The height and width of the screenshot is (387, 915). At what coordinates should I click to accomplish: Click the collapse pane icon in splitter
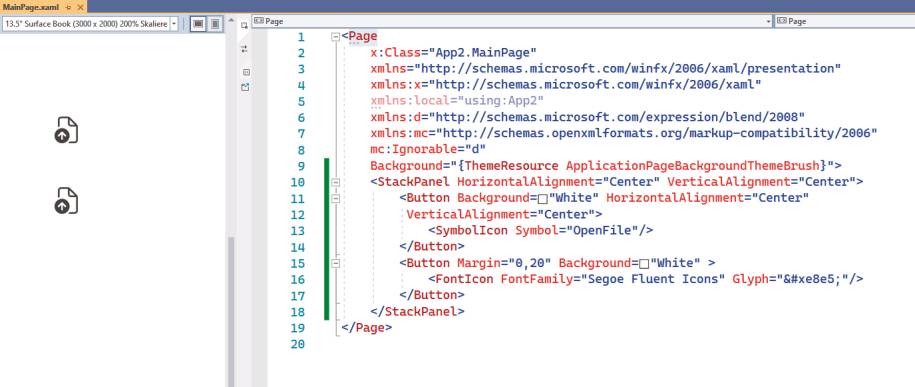[246, 72]
